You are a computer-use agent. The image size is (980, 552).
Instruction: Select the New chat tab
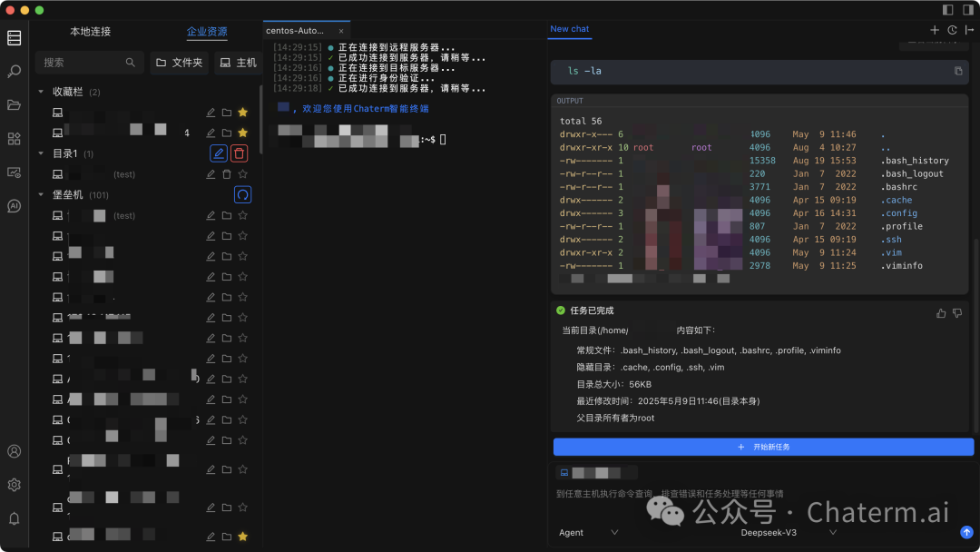[x=569, y=29]
